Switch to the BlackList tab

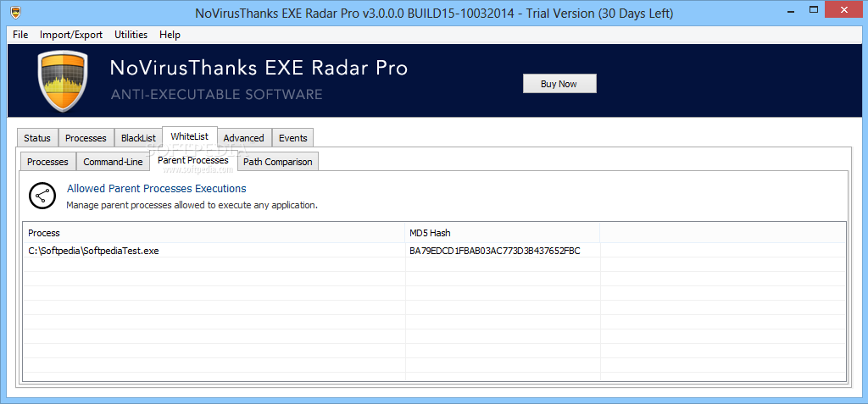coord(138,138)
